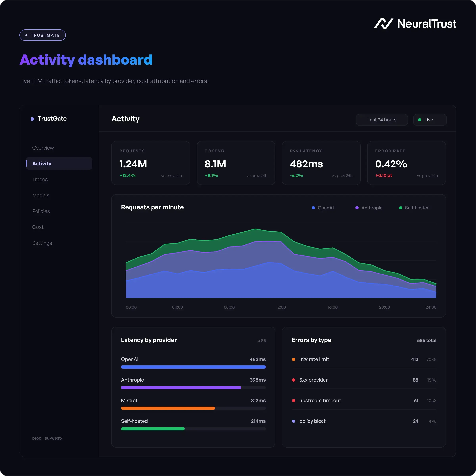The image size is (476, 476).
Task: Click the red dot beside 5xx provider
Action: click(294, 380)
